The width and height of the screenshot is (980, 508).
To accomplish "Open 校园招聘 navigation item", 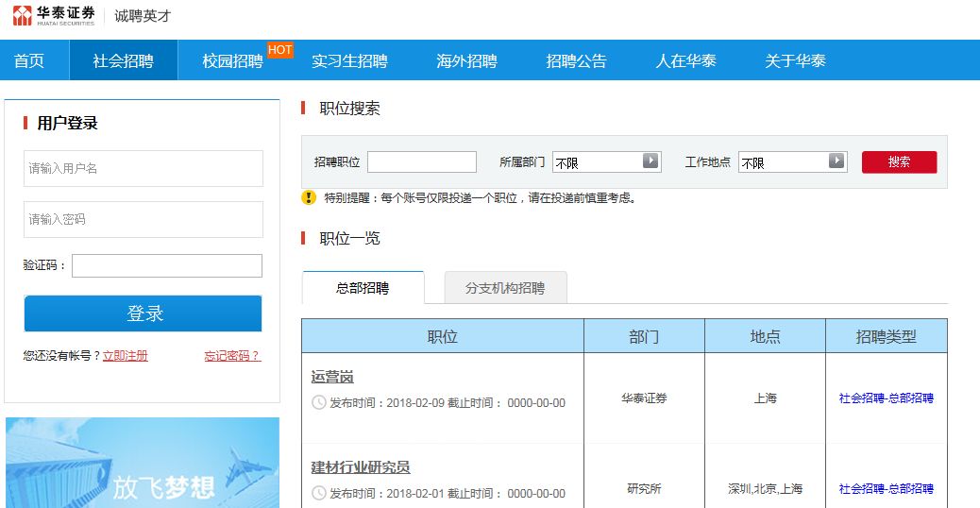I will [x=232, y=60].
